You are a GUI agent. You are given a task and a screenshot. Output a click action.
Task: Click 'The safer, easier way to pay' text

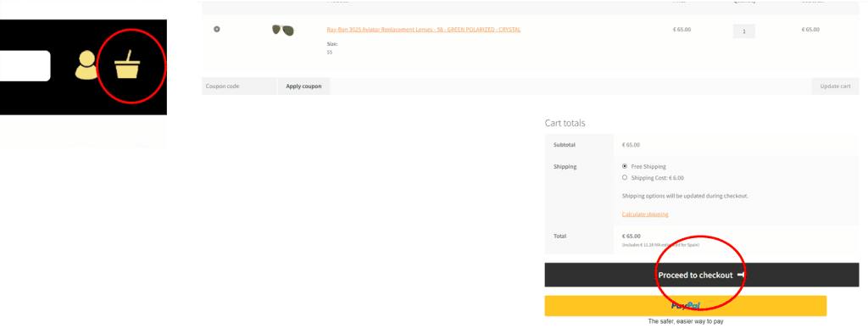point(686,321)
